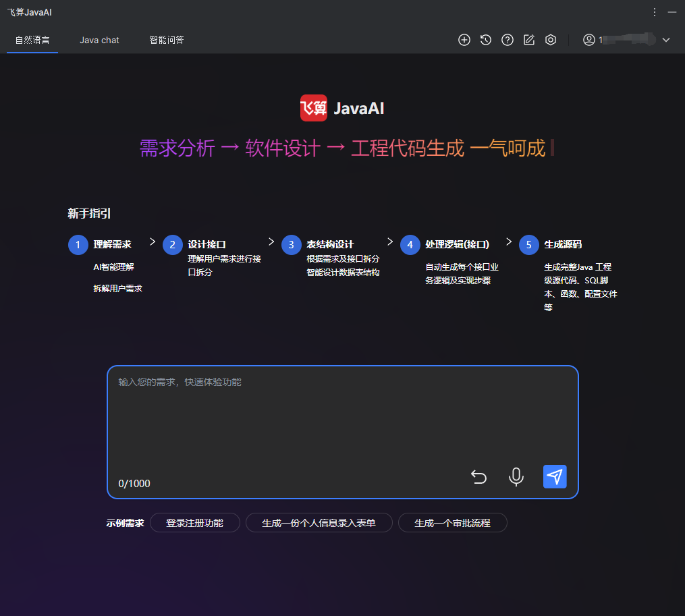Expand the account dropdown chevron
685x616 pixels.
(666, 40)
